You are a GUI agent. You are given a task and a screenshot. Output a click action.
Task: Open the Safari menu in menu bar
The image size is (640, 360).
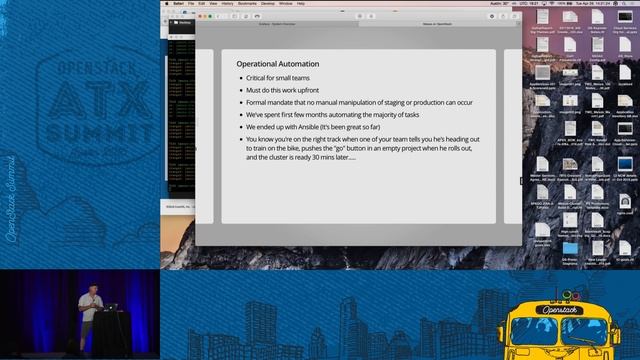[178, 3]
